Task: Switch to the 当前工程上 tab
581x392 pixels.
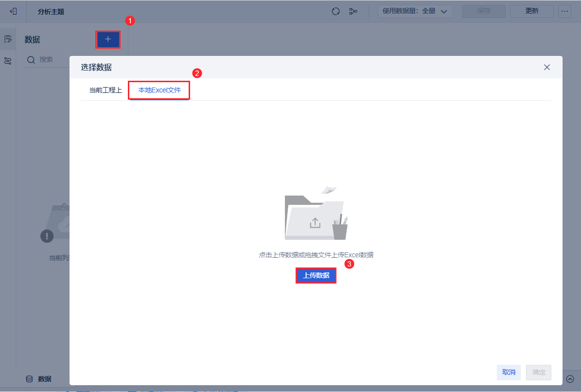Action: pyautogui.click(x=106, y=90)
